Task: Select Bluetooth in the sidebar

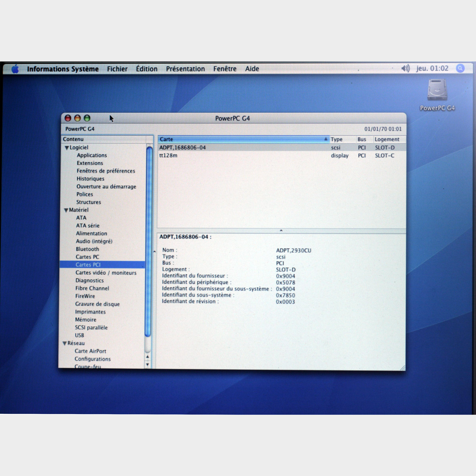Action: pyautogui.click(x=88, y=249)
